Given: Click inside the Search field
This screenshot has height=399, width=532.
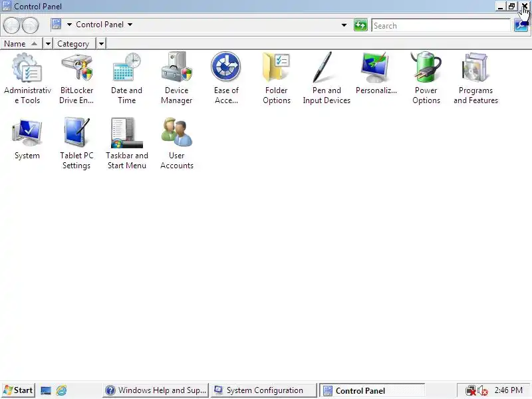Looking at the screenshot, I should click(441, 25).
